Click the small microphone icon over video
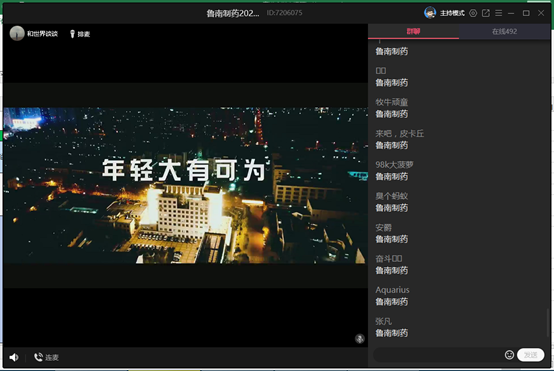 360,338
